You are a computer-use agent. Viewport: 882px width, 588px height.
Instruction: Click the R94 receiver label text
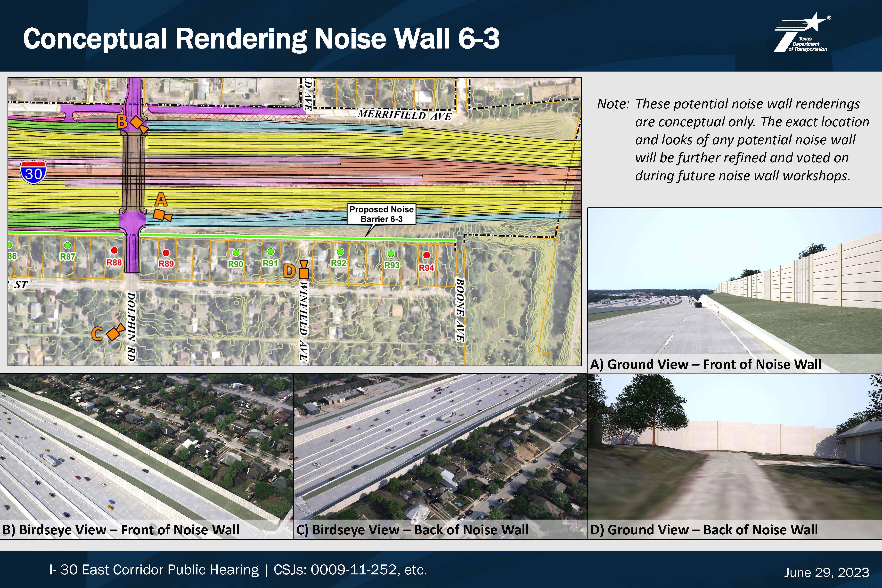[426, 268]
